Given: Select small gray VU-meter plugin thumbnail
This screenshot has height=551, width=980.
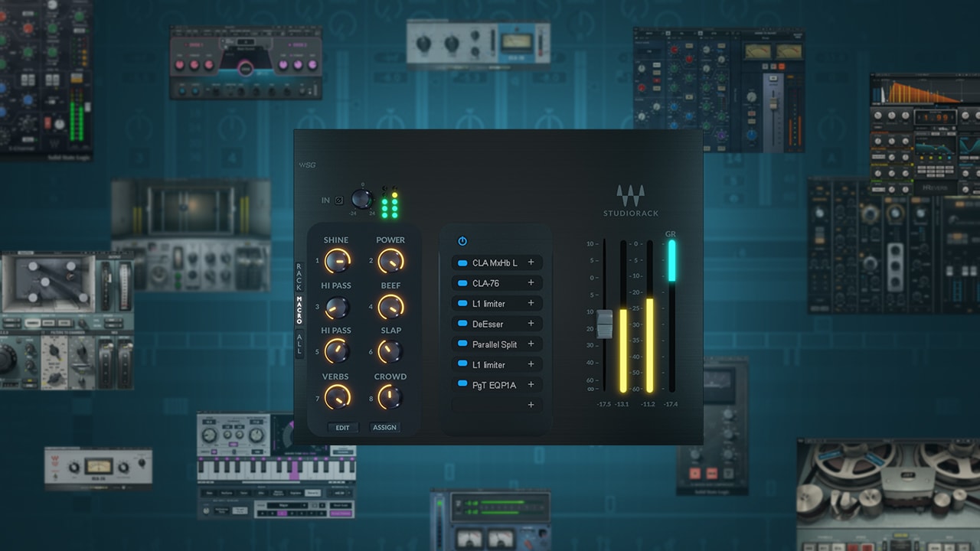Looking at the screenshot, I should pyautogui.click(x=98, y=468).
